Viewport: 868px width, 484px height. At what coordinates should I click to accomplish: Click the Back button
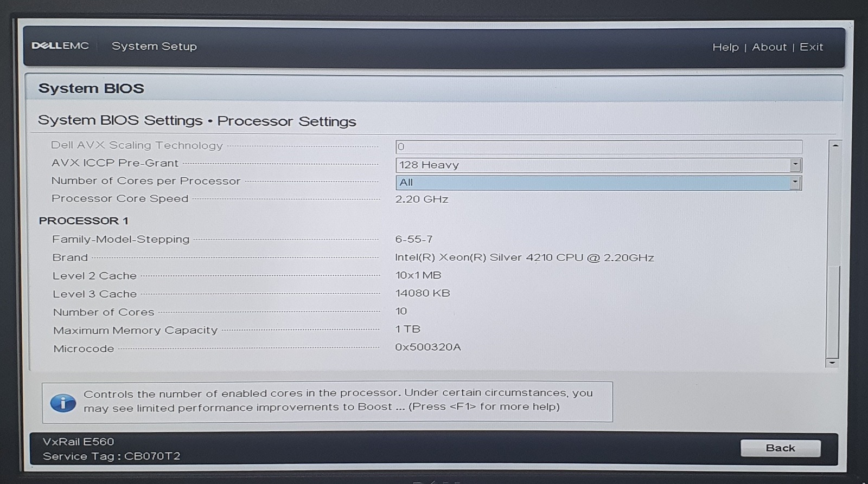click(x=780, y=448)
